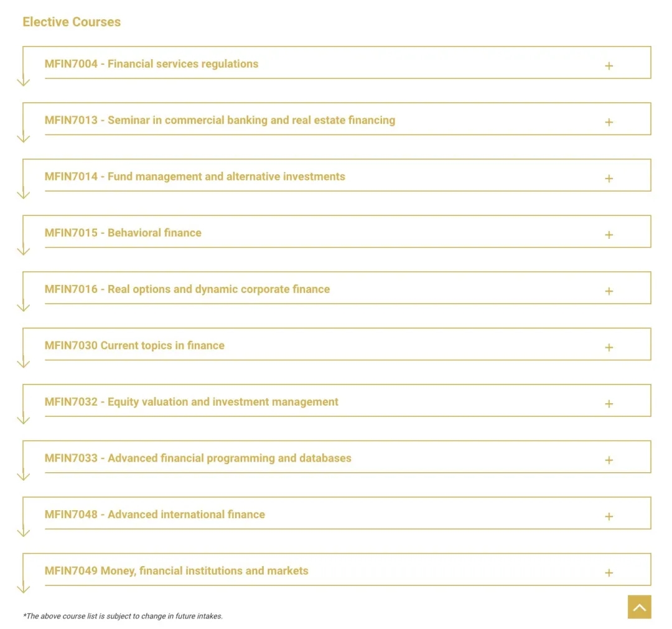672x629 pixels.
Task: Expand MFIN7004 Financial services regulations title
Action: point(151,64)
